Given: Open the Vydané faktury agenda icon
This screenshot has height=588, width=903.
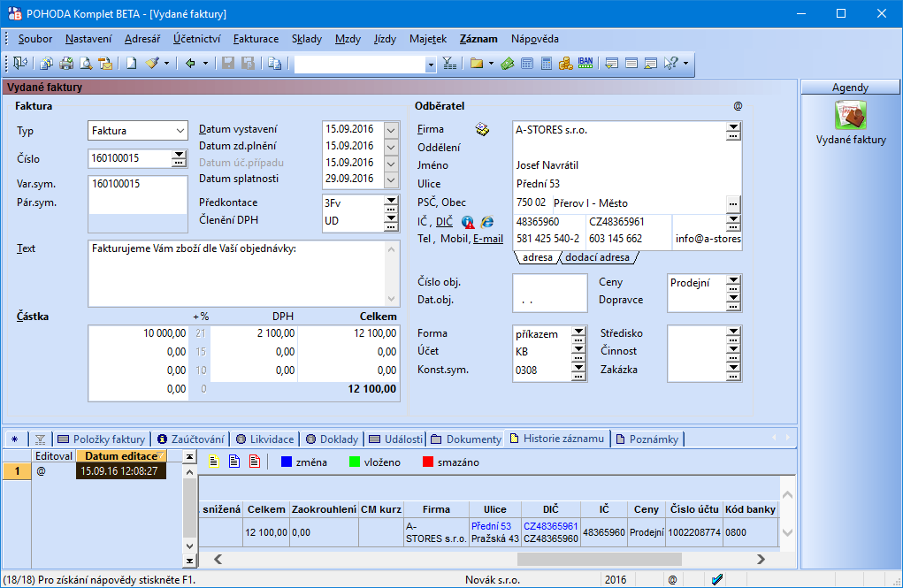Looking at the screenshot, I should pyautogui.click(x=851, y=115).
